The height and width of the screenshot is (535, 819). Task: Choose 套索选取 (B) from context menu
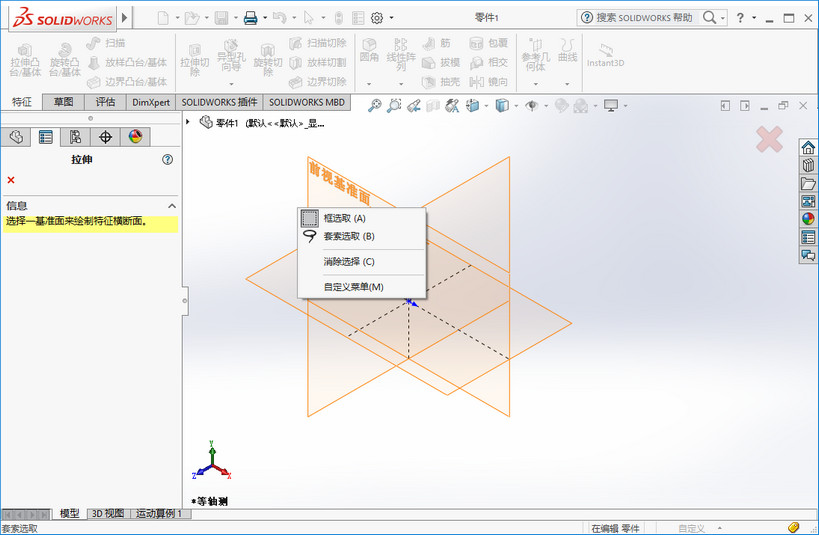click(x=348, y=236)
